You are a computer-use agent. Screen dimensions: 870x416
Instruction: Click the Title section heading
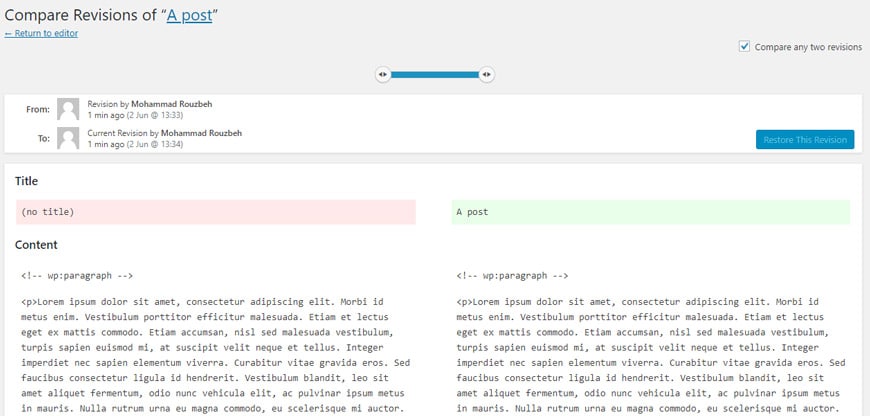tap(27, 181)
